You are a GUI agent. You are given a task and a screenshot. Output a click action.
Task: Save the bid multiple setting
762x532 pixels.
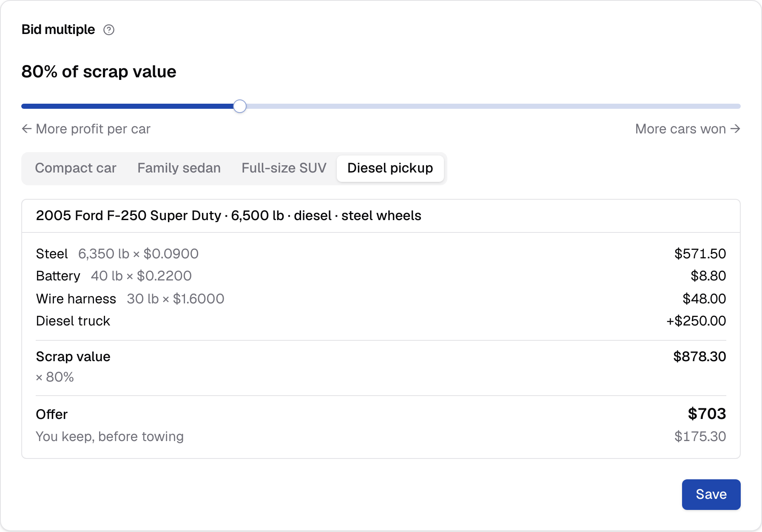[x=711, y=495]
